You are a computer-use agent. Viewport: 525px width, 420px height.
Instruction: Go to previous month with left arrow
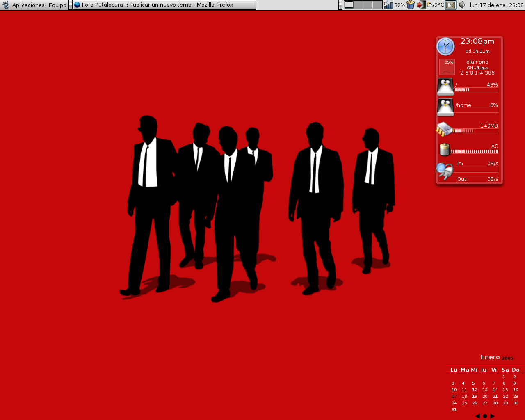[477, 416]
